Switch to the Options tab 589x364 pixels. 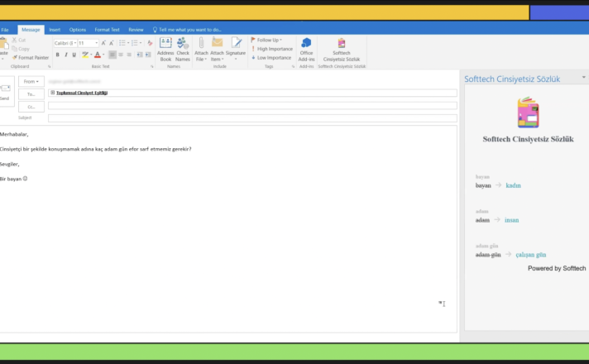(78, 30)
